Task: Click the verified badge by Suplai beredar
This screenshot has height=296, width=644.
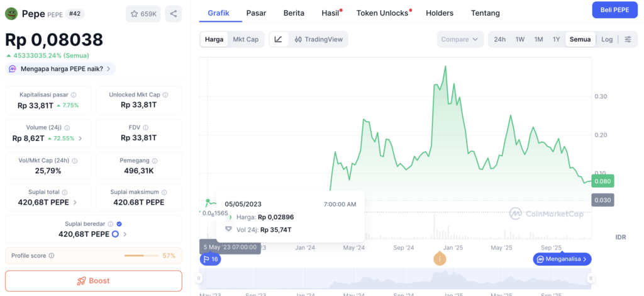Action: [119, 224]
